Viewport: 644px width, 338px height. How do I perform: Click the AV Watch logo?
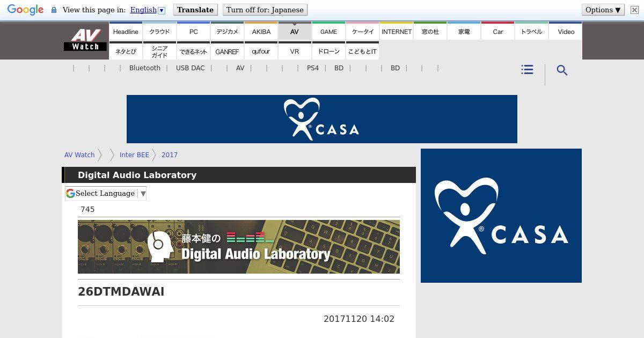pyautogui.click(x=85, y=40)
